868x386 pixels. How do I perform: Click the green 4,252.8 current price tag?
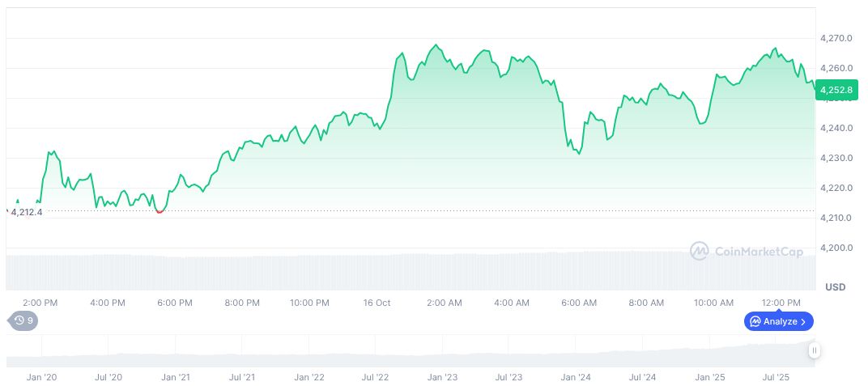pos(836,90)
